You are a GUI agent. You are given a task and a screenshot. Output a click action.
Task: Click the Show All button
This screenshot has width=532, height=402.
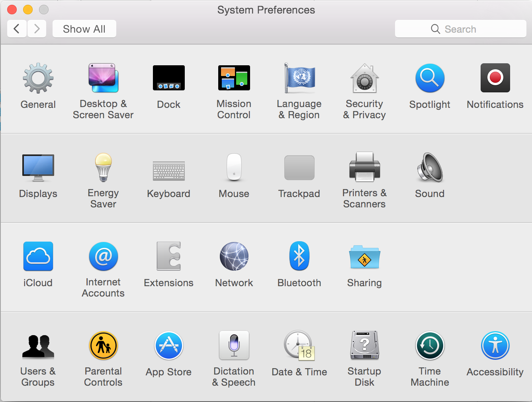click(84, 29)
